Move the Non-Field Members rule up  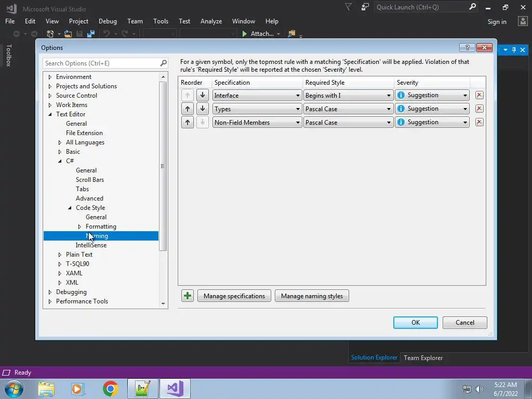click(187, 122)
